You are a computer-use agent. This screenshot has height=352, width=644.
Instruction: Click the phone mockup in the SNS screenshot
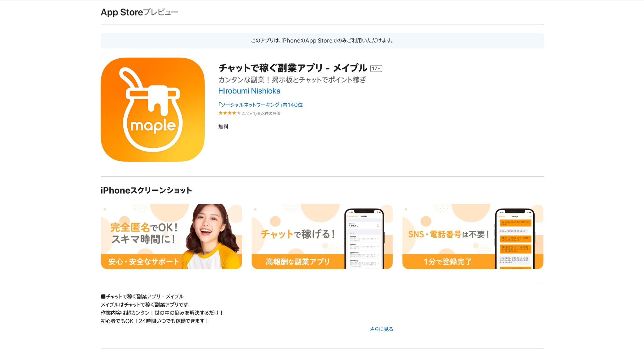point(515,239)
